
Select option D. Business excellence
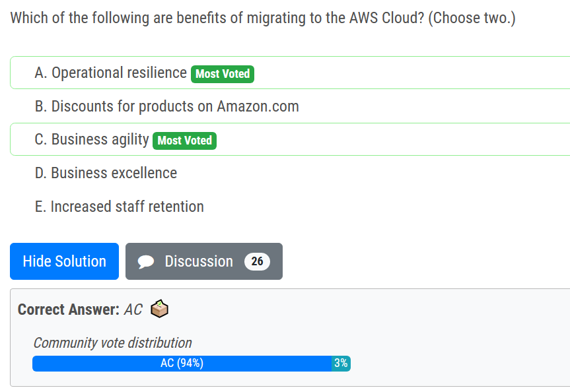106,174
